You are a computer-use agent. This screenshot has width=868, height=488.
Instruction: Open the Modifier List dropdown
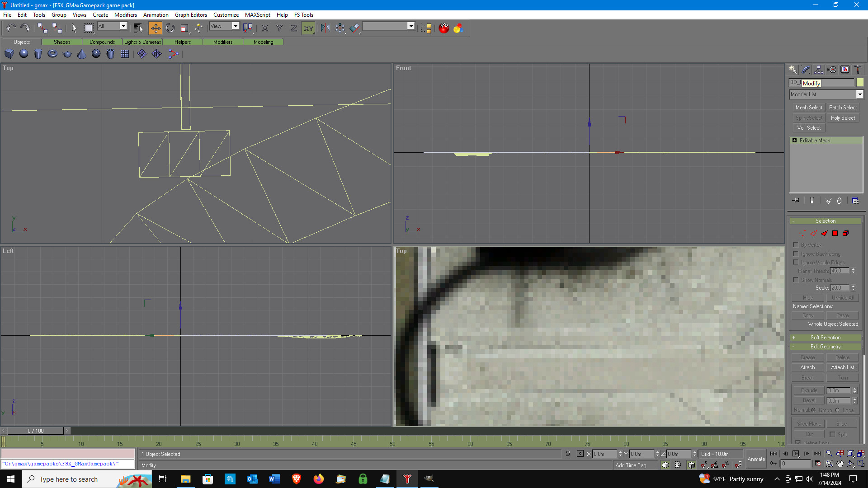tap(826, 94)
